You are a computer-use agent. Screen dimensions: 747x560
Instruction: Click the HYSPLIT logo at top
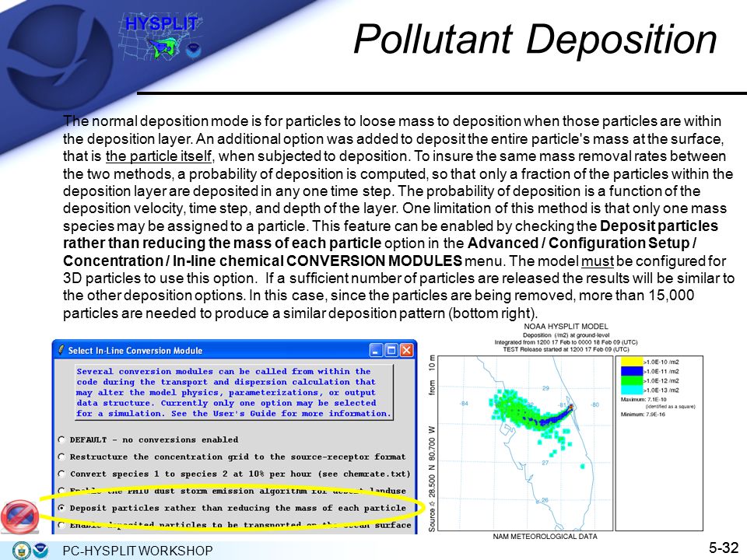tap(160, 37)
